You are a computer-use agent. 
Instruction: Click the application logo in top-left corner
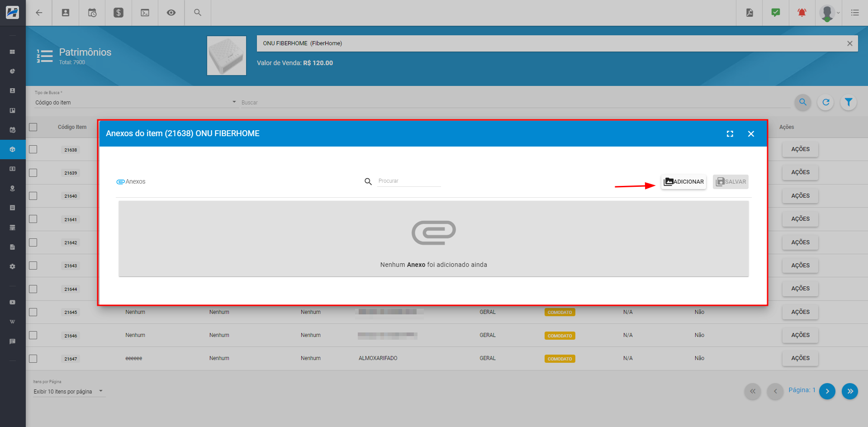tap(13, 13)
